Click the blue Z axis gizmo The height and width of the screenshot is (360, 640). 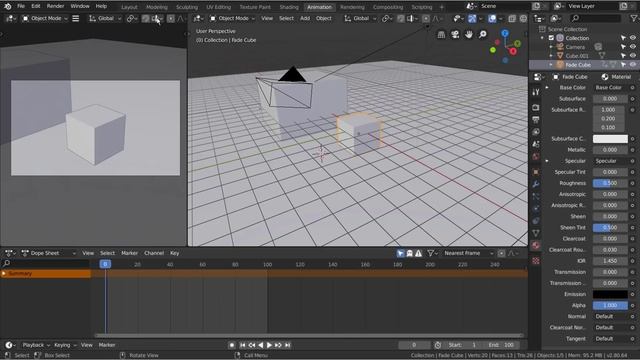(x=505, y=33)
